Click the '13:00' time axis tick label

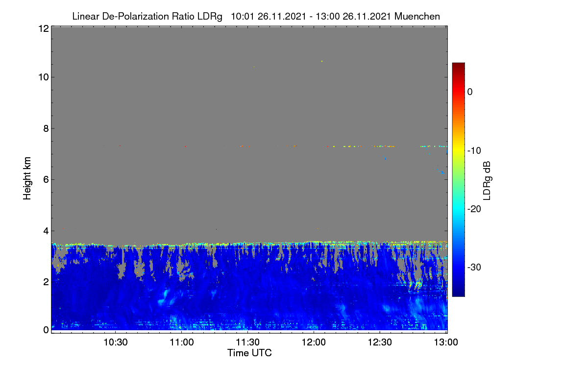[x=446, y=343]
